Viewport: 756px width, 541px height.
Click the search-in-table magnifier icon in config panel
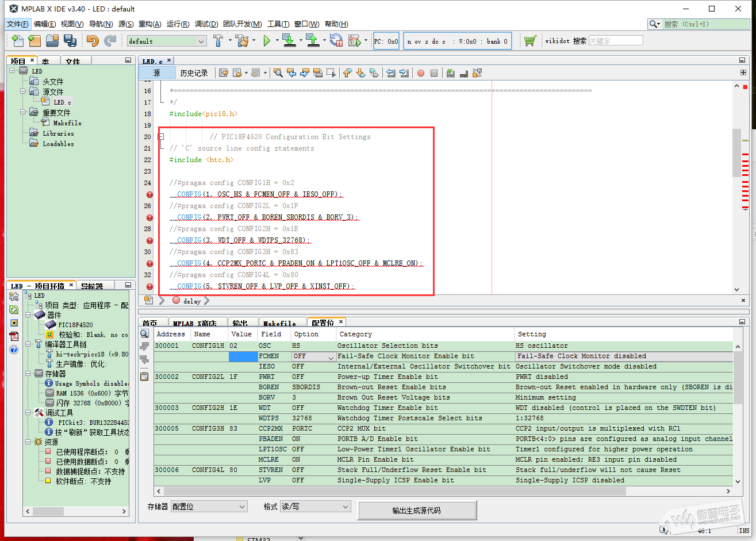(x=144, y=333)
